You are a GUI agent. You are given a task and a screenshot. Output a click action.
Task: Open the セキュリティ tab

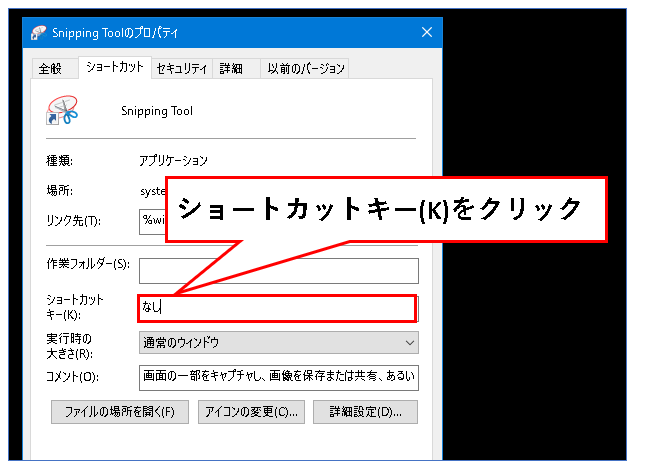[x=182, y=68]
